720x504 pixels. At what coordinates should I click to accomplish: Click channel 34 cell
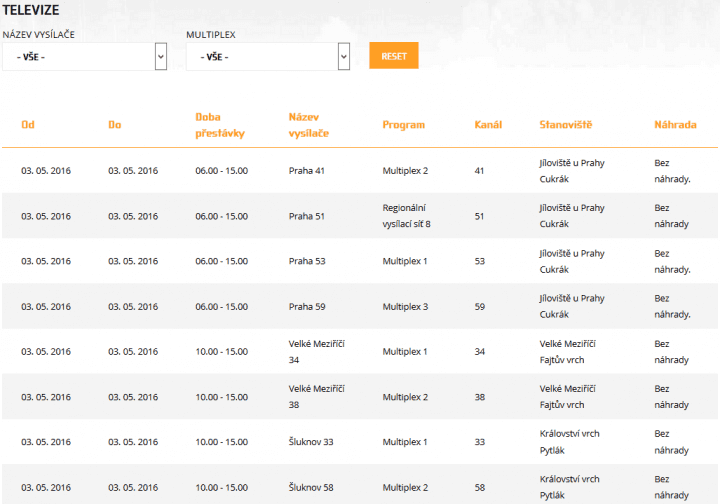[480, 352]
